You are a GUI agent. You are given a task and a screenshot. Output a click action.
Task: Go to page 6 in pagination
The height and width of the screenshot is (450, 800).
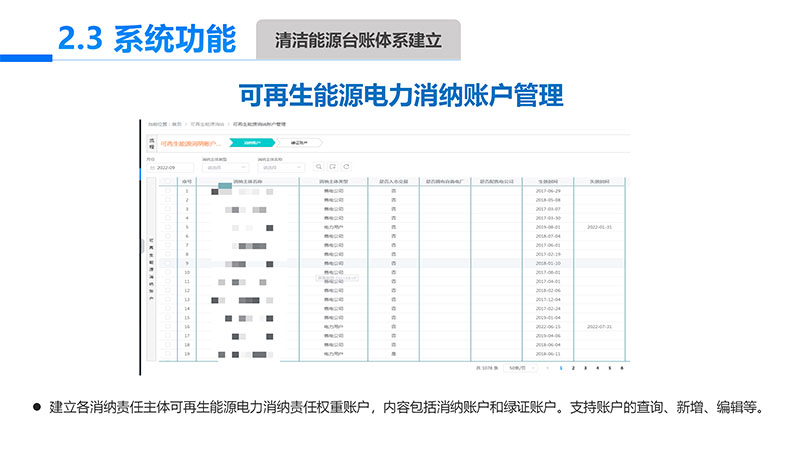[622, 368]
